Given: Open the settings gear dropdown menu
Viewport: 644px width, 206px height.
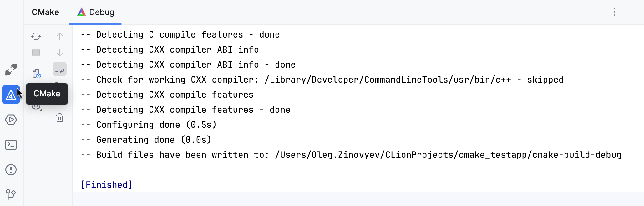Looking at the screenshot, I should coord(36,106).
